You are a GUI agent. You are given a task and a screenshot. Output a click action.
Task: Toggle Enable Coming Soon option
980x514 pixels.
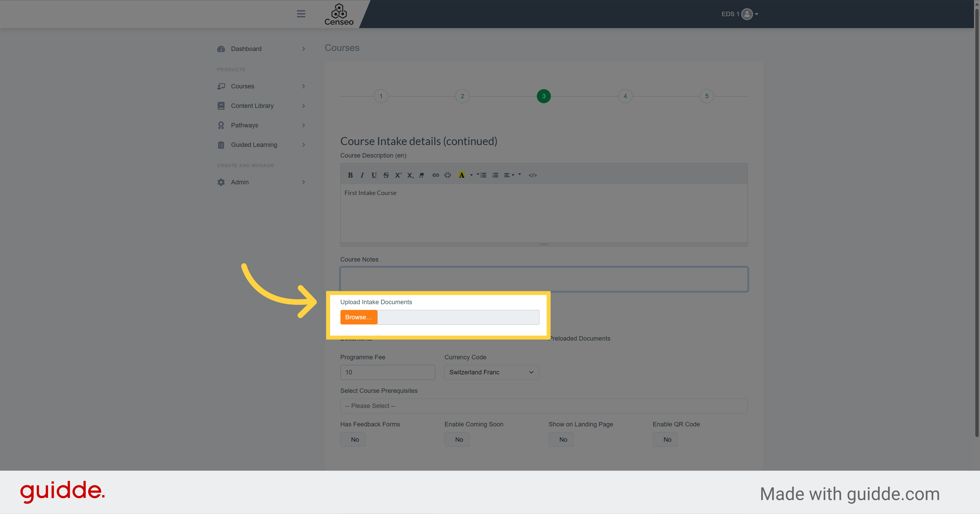tap(458, 439)
